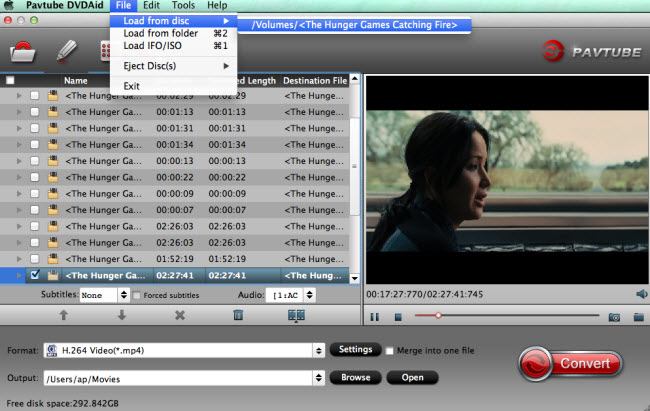The width and height of the screenshot is (650, 411).
Task: Open the Output path dropdown
Action: click(318, 378)
